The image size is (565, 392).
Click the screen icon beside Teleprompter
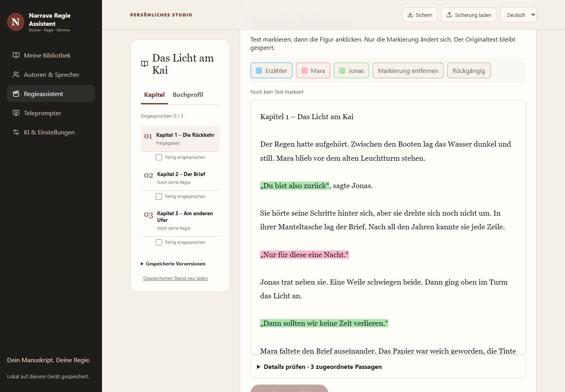pos(16,113)
